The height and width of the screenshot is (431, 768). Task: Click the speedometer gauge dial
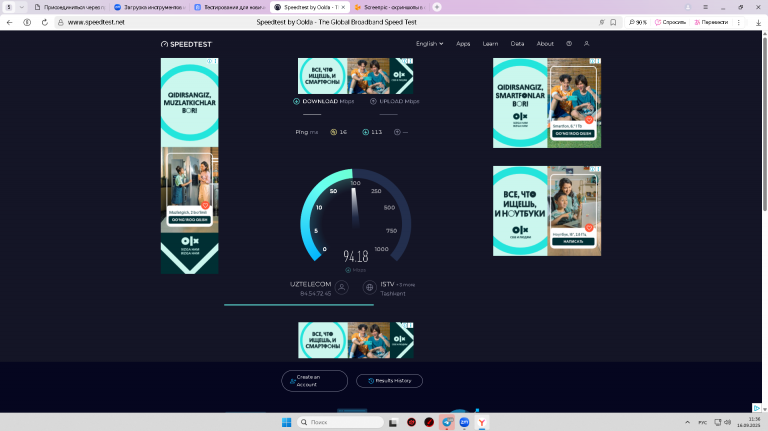[355, 216]
